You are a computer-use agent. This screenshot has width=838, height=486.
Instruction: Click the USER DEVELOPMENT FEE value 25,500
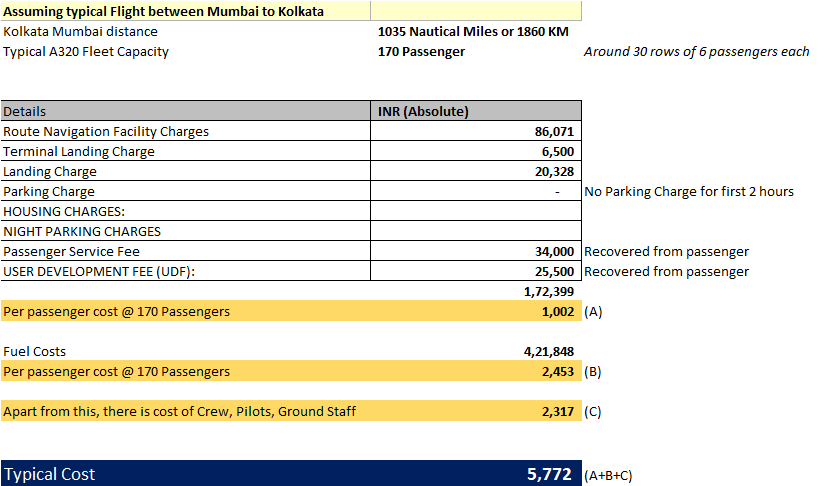[553, 271]
